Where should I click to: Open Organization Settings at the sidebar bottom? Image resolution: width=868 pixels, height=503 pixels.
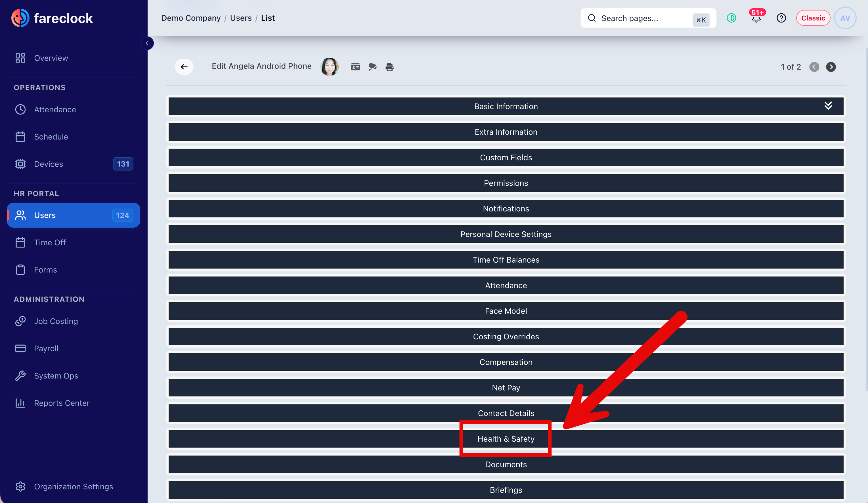pos(73,486)
